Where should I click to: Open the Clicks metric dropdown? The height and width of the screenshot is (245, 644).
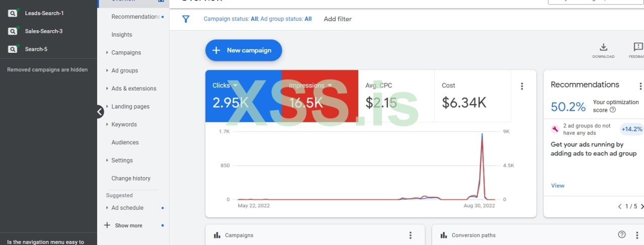click(225, 86)
